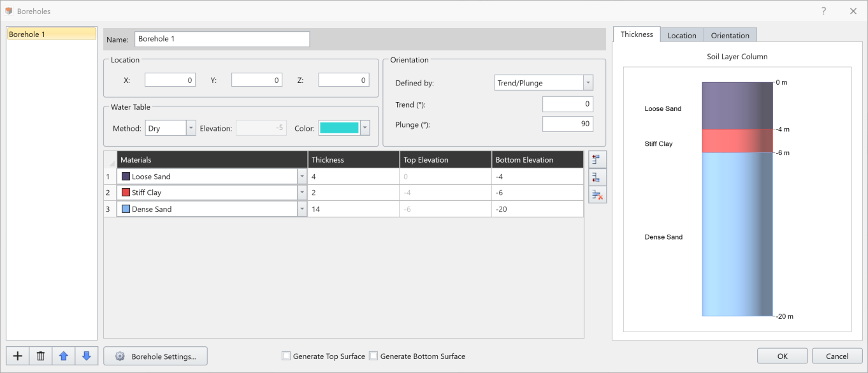868x373 pixels.
Task: Add a new borehole with the plus button
Action: (18, 356)
